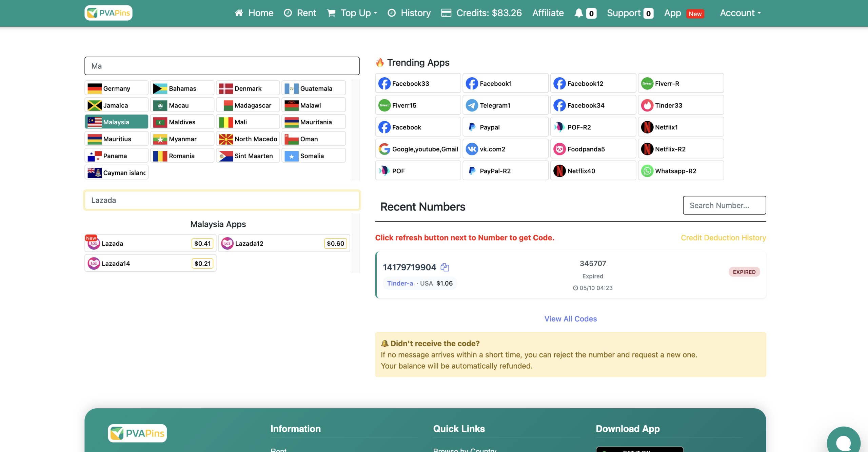Select the Whatsapp-R2 trending app
Screen dimensions: 868x452
click(x=680, y=171)
